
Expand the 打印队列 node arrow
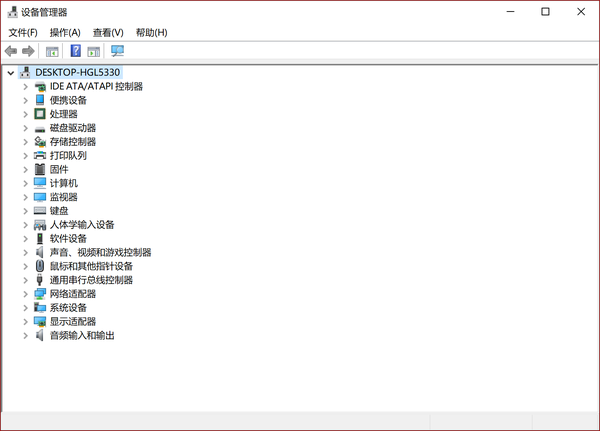[x=25, y=156]
